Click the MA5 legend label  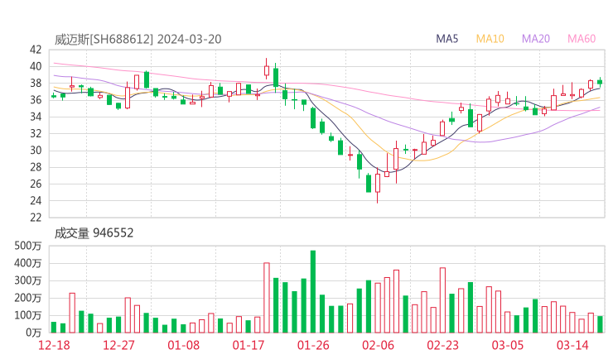coord(446,39)
